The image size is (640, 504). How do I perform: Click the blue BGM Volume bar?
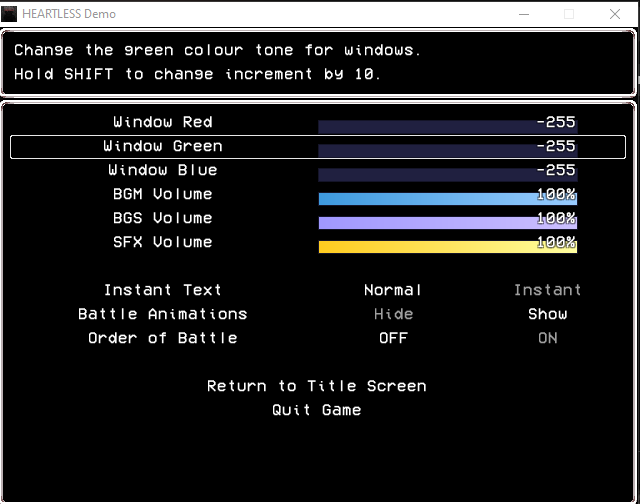448,199
